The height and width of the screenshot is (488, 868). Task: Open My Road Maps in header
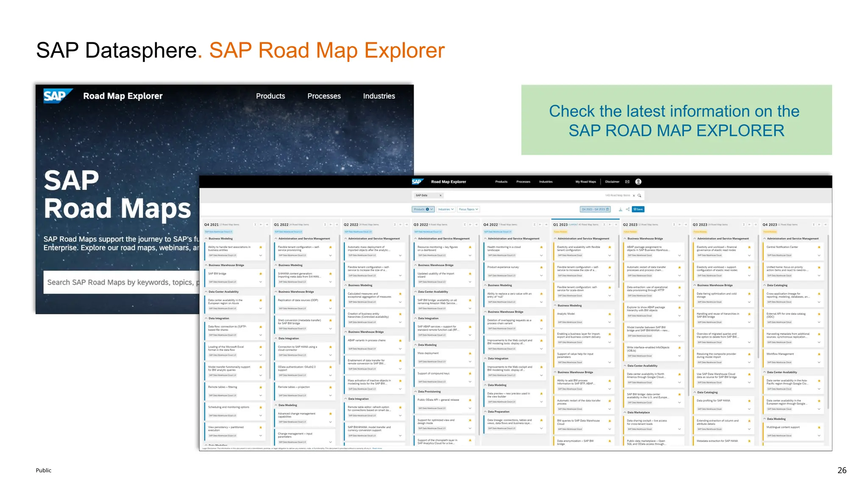[x=585, y=182]
